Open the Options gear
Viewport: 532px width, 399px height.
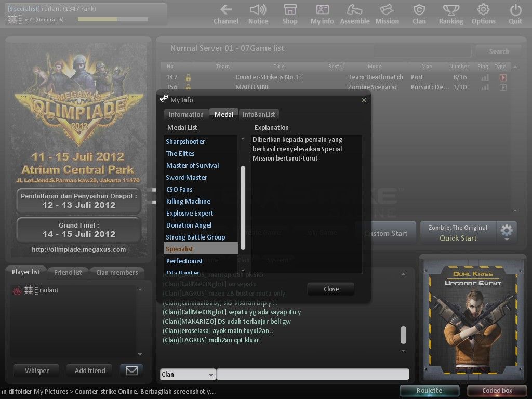tap(483, 14)
